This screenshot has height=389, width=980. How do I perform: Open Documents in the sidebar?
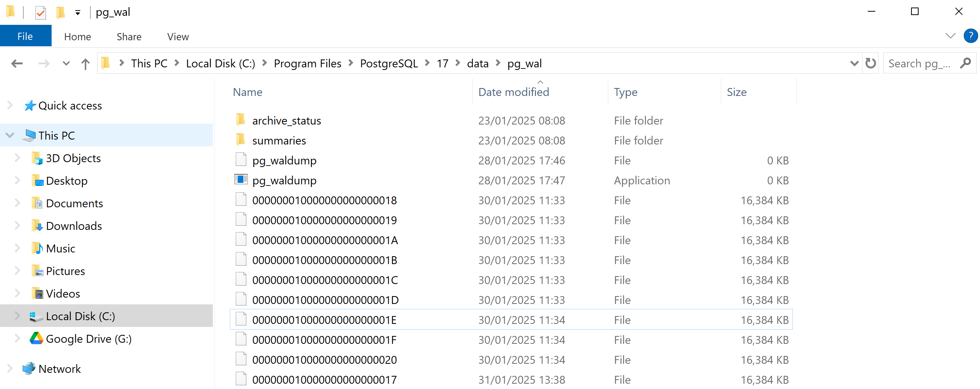pyautogui.click(x=74, y=204)
